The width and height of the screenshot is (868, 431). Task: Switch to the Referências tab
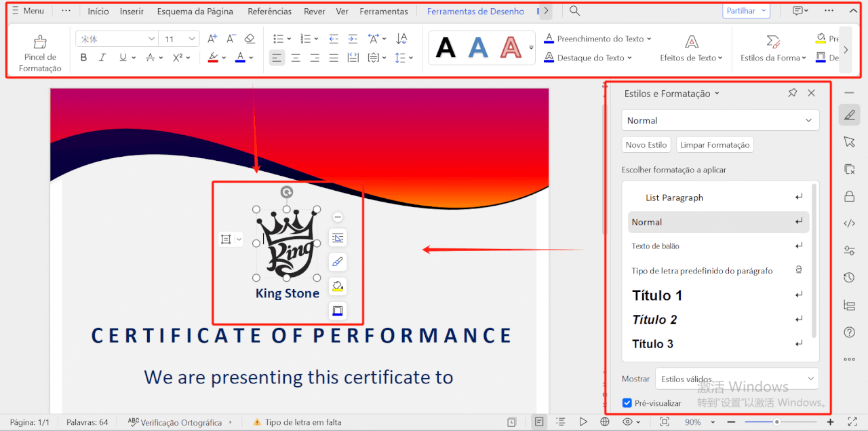coord(269,12)
